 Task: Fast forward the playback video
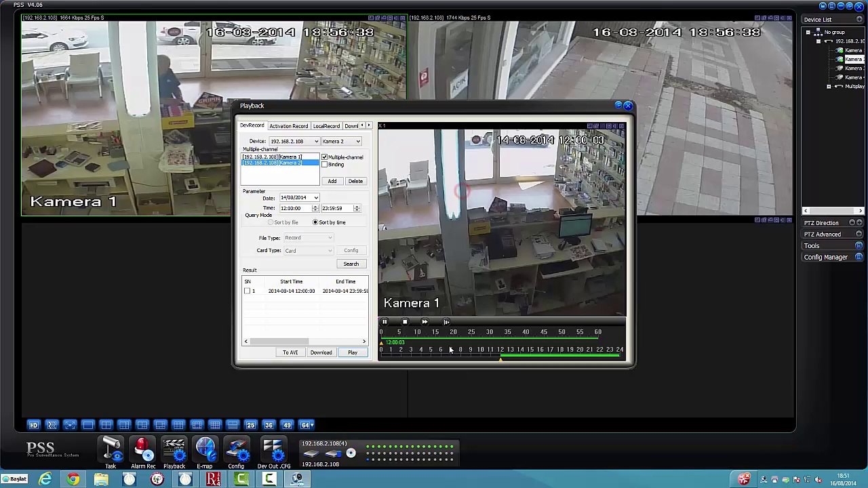(425, 322)
